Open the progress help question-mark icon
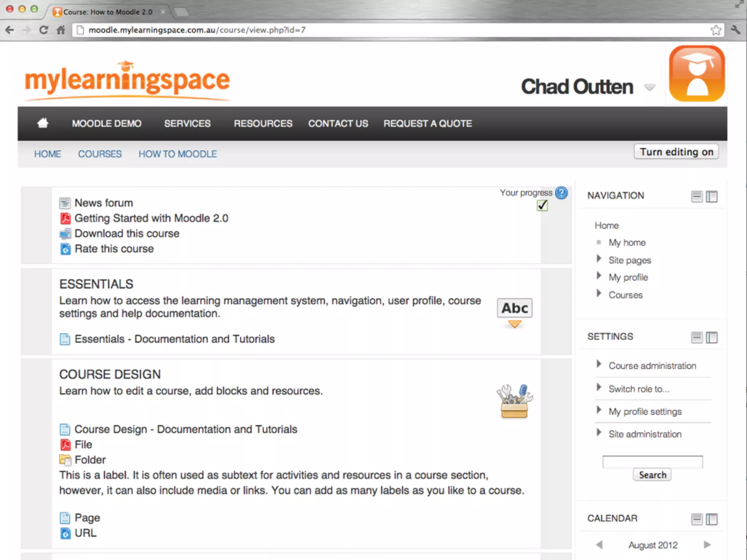This screenshot has height=560, width=747. 561,193
